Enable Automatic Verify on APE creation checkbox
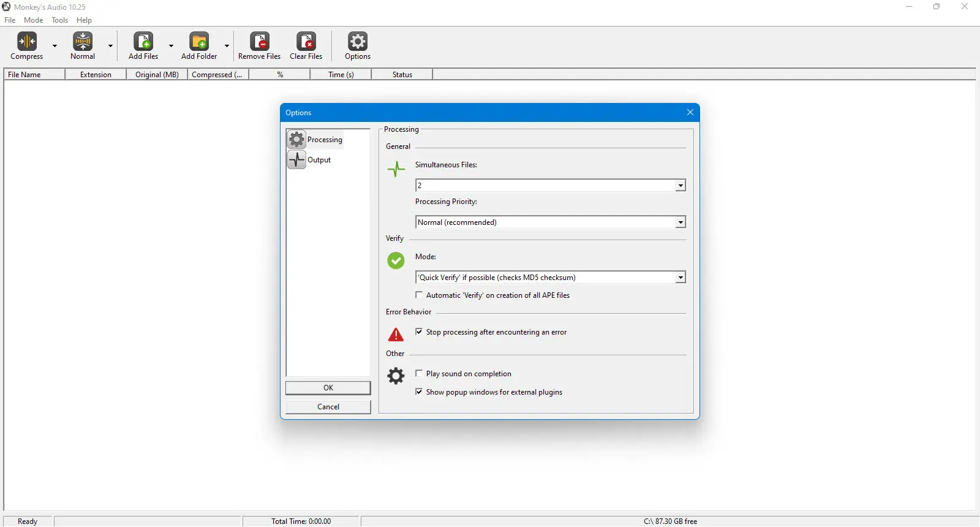980x527 pixels. [419, 295]
